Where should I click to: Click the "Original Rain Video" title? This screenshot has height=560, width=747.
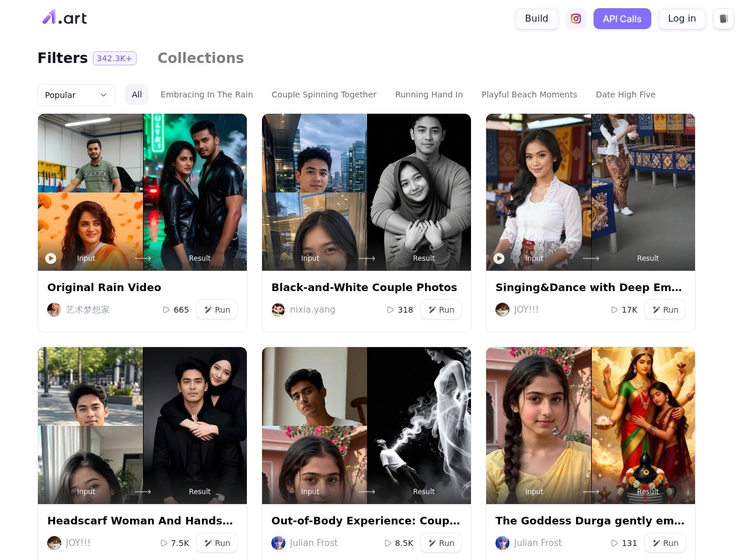click(x=104, y=287)
